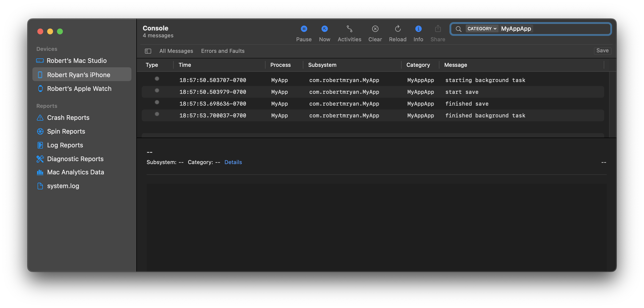Toggle the sidebar panel icon
Image resolution: width=644 pixels, height=308 pixels.
coord(148,51)
